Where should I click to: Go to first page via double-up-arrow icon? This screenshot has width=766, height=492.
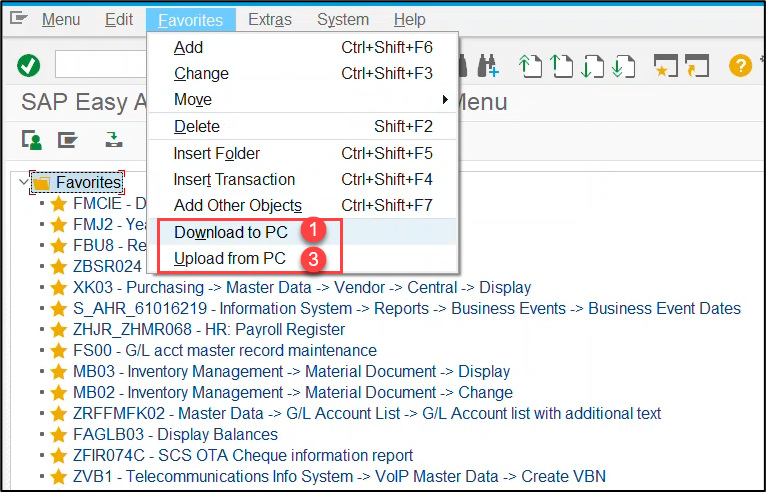tap(530, 66)
